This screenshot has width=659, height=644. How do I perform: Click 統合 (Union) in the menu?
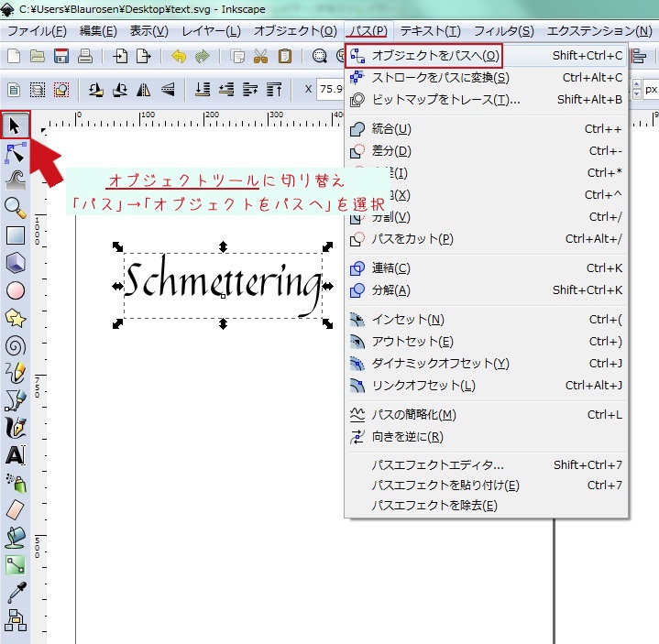[x=390, y=129]
